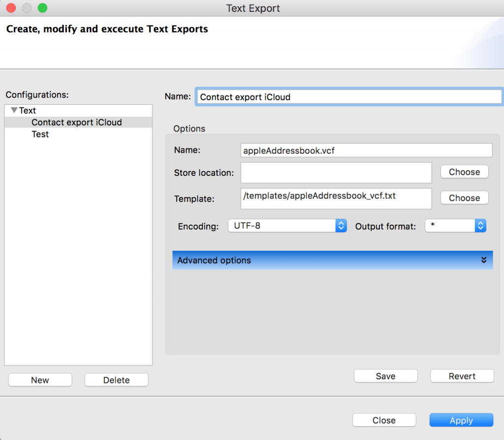This screenshot has height=440, width=504.
Task: Click the red close window button
Action: pos(11,8)
